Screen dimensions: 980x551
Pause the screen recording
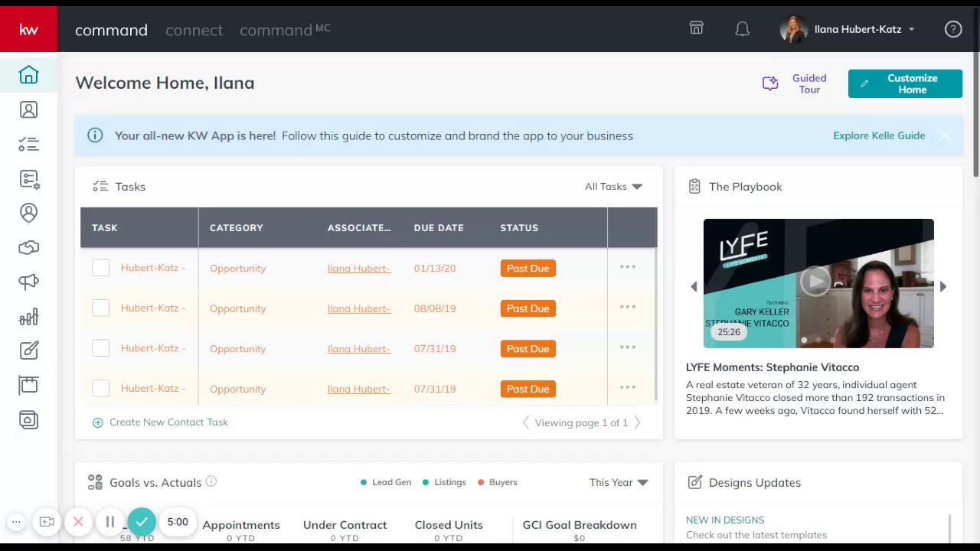pyautogui.click(x=109, y=522)
